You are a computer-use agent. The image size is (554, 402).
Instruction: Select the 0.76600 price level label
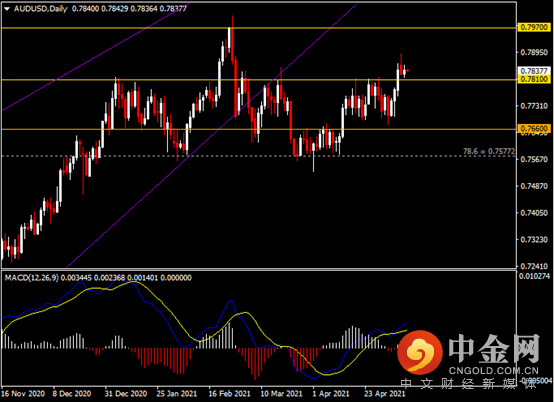point(535,129)
